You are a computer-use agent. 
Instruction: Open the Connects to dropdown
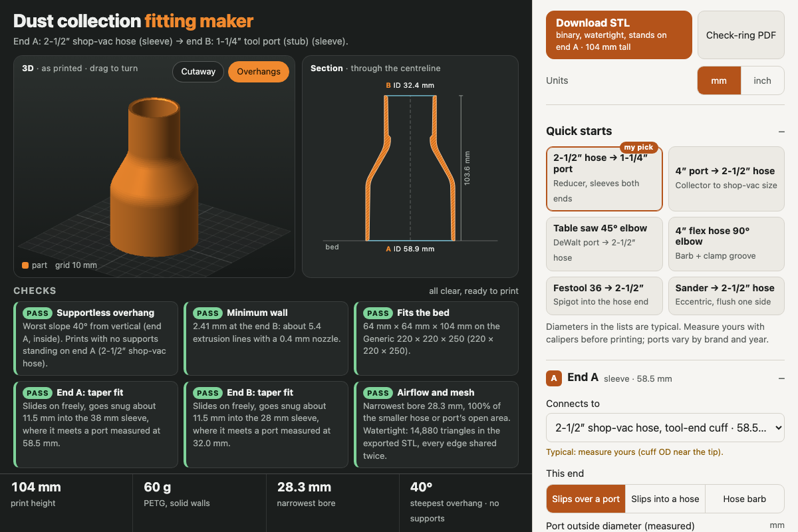click(665, 428)
